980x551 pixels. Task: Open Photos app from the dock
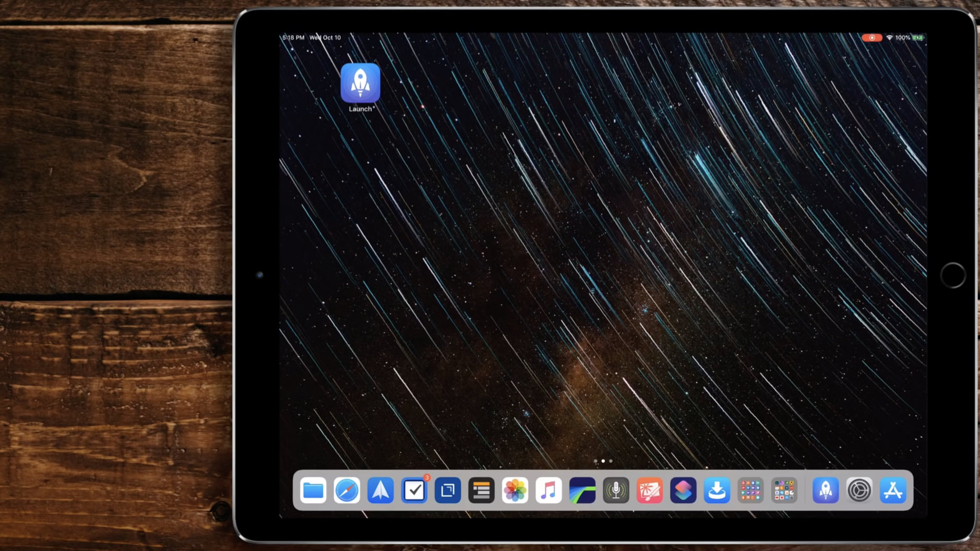[515, 490]
